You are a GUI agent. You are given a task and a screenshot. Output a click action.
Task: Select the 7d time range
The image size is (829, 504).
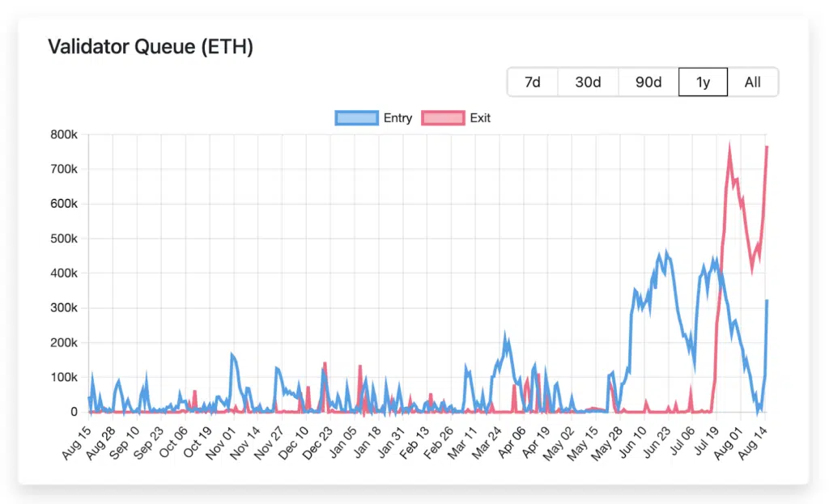(533, 82)
